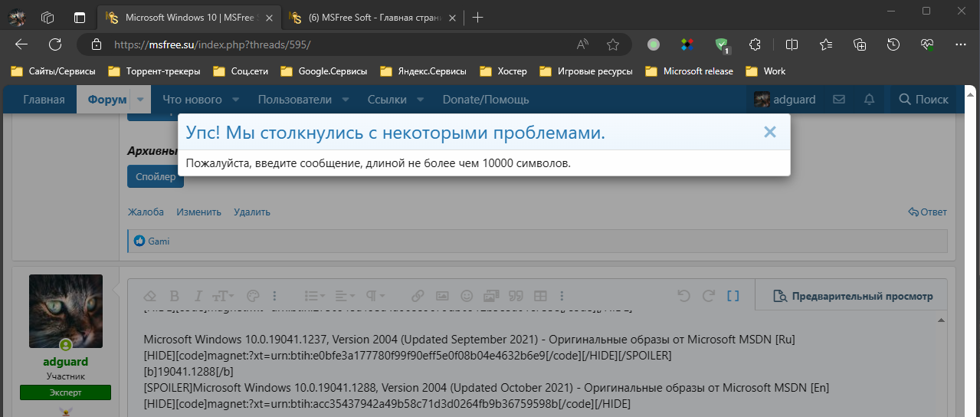The image size is (980, 417).
Task: Open the AdGuard green shield extension
Action: coord(721,44)
